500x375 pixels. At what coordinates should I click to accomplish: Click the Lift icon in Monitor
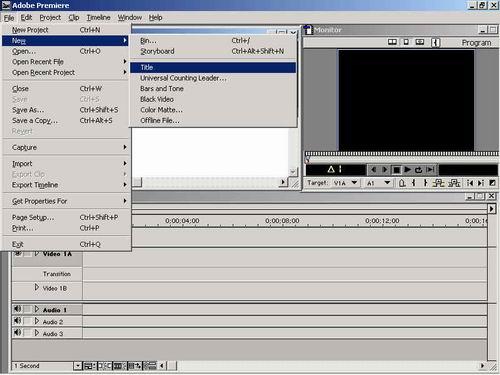438,183
